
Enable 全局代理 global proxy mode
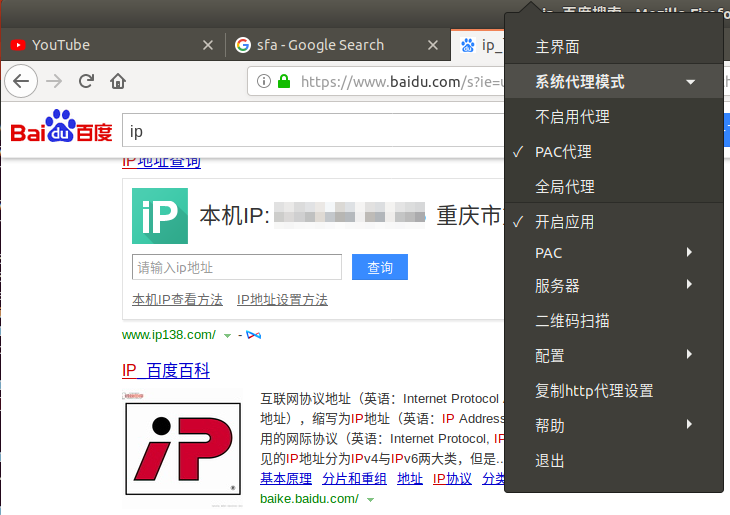click(x=565, y=187)
